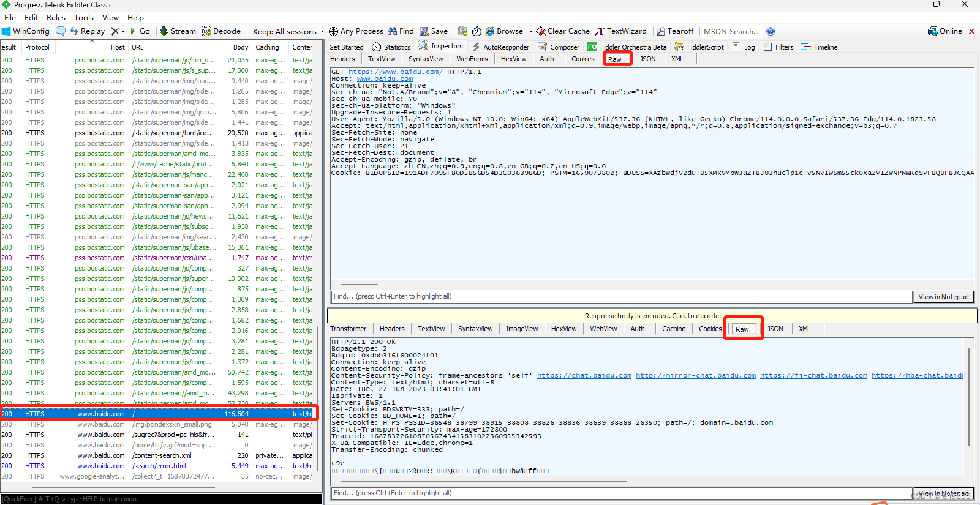Open https://chat.baidu.com link in response
Image resolution: width=980 pixels, height=505 pixels.
tap(584, 376)
